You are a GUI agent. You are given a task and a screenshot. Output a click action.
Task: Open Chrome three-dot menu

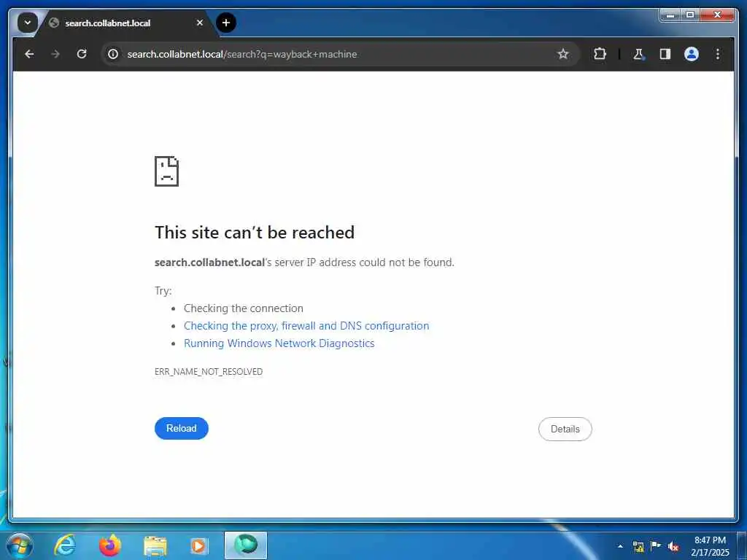pos(718,54)
